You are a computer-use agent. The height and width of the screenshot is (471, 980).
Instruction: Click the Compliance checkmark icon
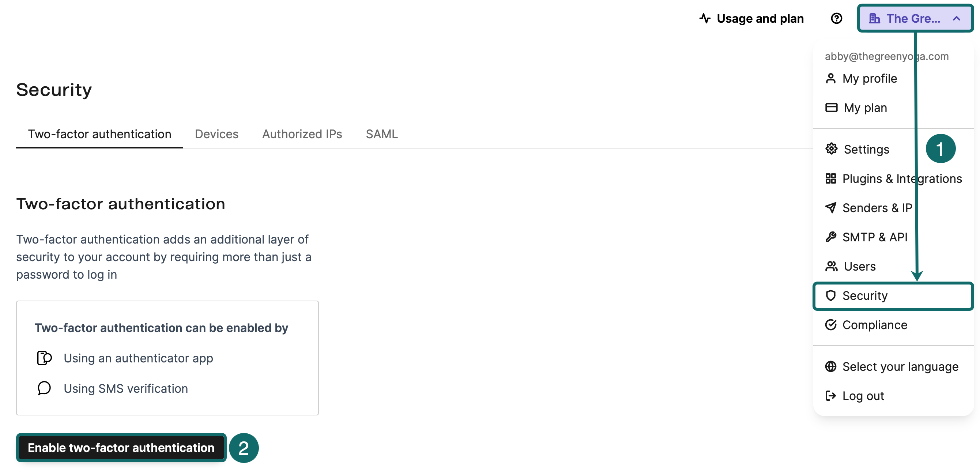pyautogui.click(x=832, y=324)
